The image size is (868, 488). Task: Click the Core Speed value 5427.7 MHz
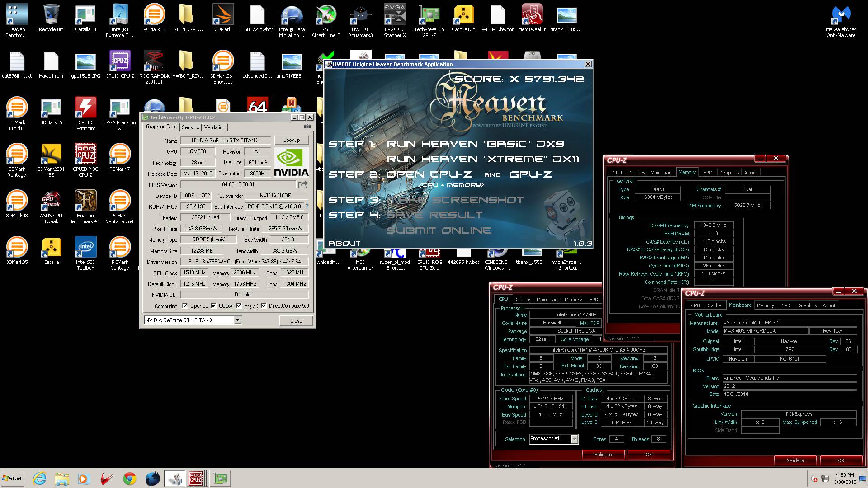(550, 399)
